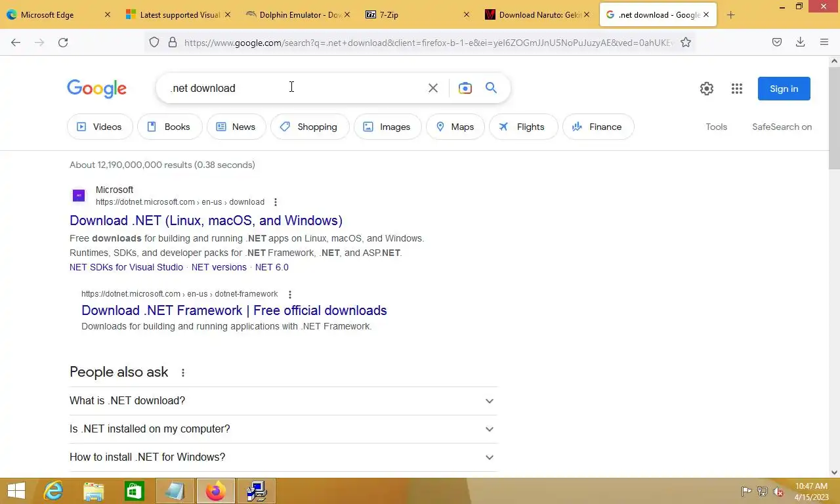Click the scrollbar down arrow
Screen dimensions: 840x504
coord(835,472)
